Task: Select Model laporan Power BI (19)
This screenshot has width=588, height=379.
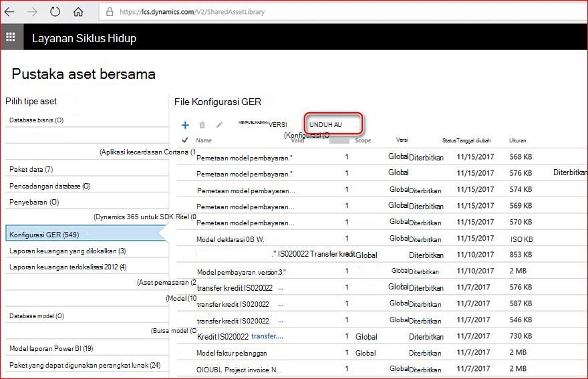Action: tap(87, 349)
